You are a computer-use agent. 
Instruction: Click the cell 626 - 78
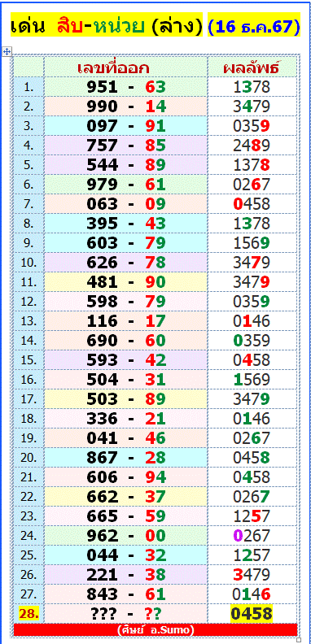click(x=125, y=263)
